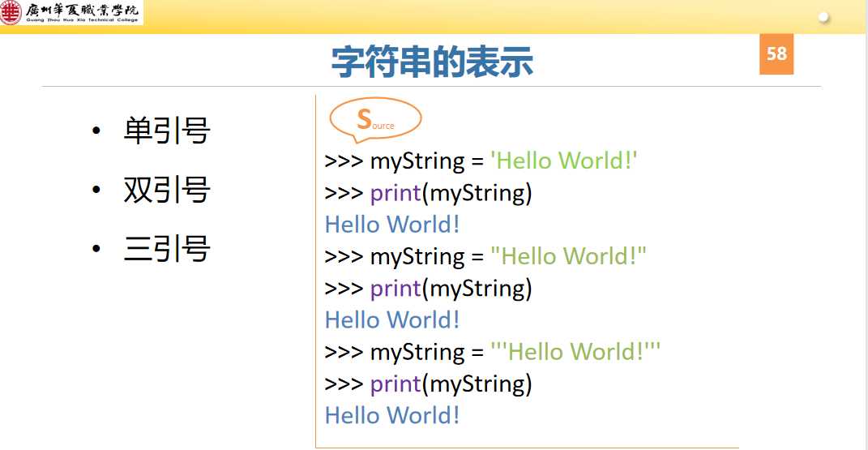Viewport: 868px width, 450px height.
Task: Click the first purple print keyword
Action: click(x=396, y=193)
